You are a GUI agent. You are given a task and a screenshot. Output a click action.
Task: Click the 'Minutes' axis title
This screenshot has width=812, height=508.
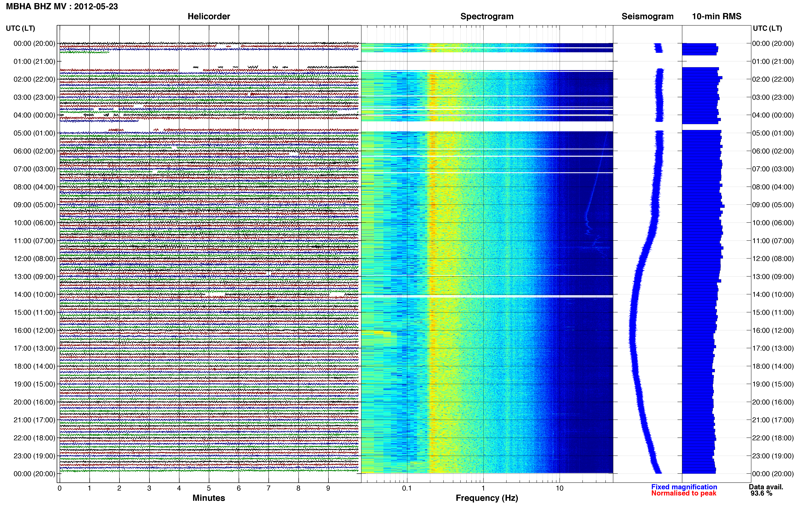(x=208, y=498)
